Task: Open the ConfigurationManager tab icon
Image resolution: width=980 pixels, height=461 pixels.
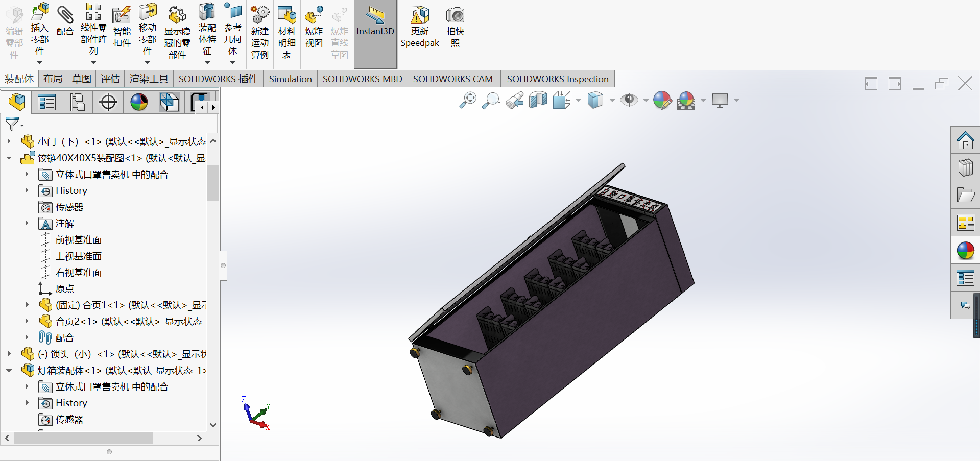Action: [x=78, y=102]
